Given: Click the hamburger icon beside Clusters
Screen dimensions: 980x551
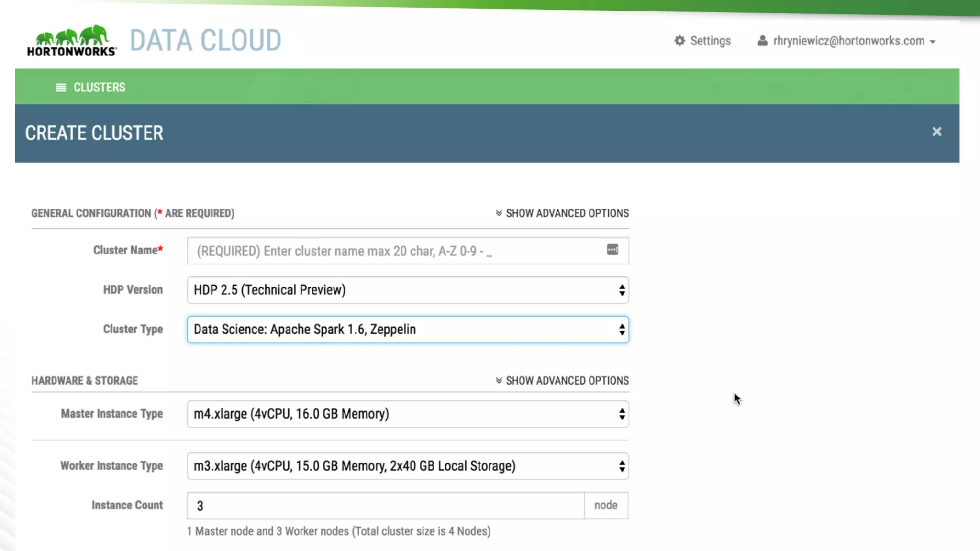Looking at the screenshot, I should pos(61,88).
